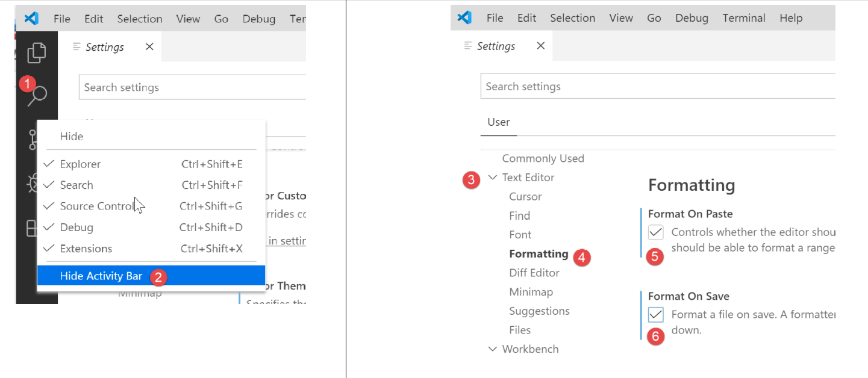
Task: Close the Settings tab in the left window
Action: (149, 47)
